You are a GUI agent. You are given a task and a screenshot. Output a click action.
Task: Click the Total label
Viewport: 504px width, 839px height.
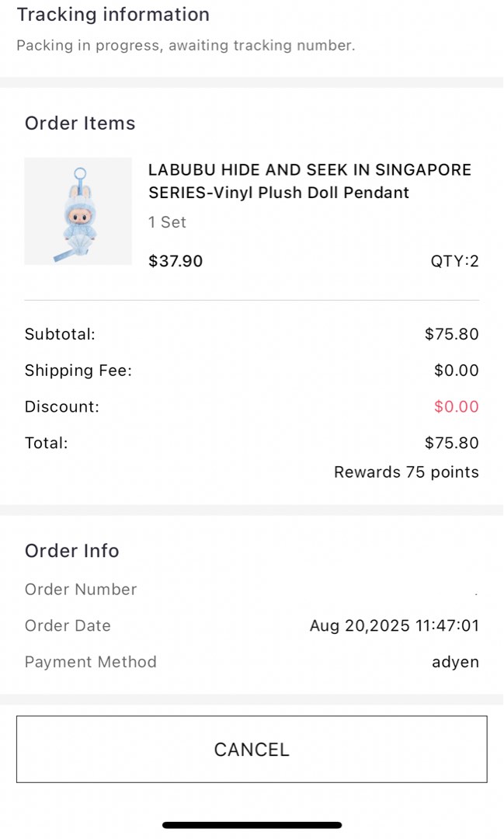click(47, 444)
